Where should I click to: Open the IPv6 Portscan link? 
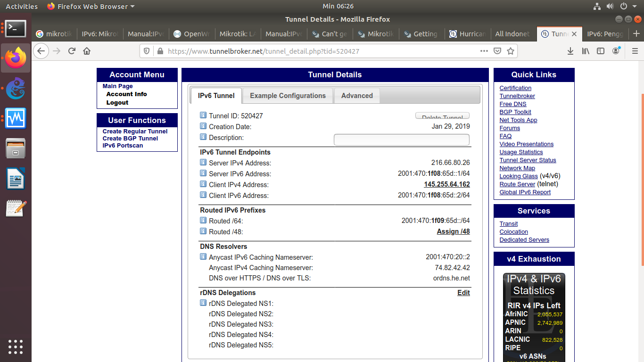(123, 146)
